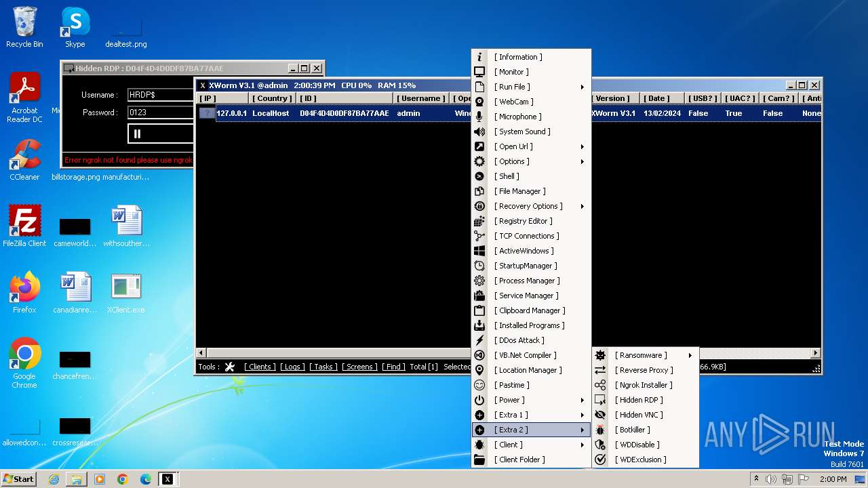Click the Windows Start button
This screenshot has width=868, height=488.
tap(18, 479)
